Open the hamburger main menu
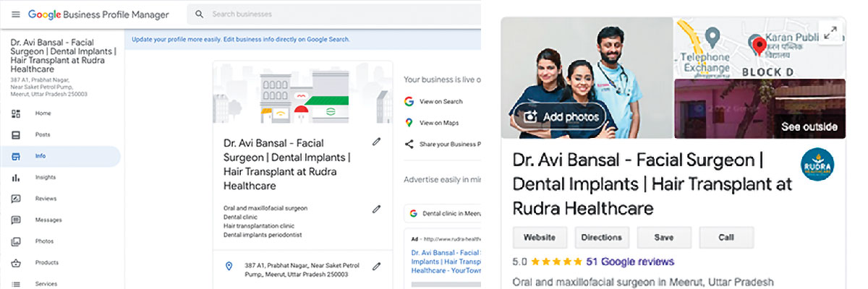The height and width of the screenshot is (289, 868). tap(16, 14)
